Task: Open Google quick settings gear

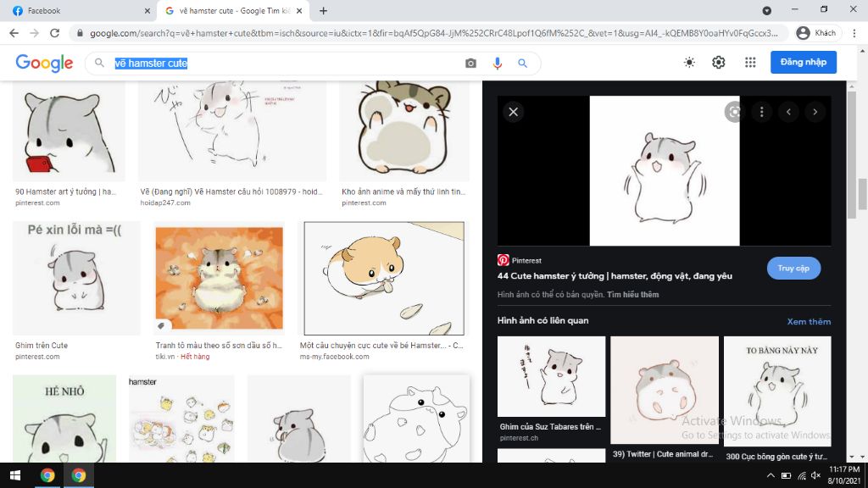Action: click(719, 63)
